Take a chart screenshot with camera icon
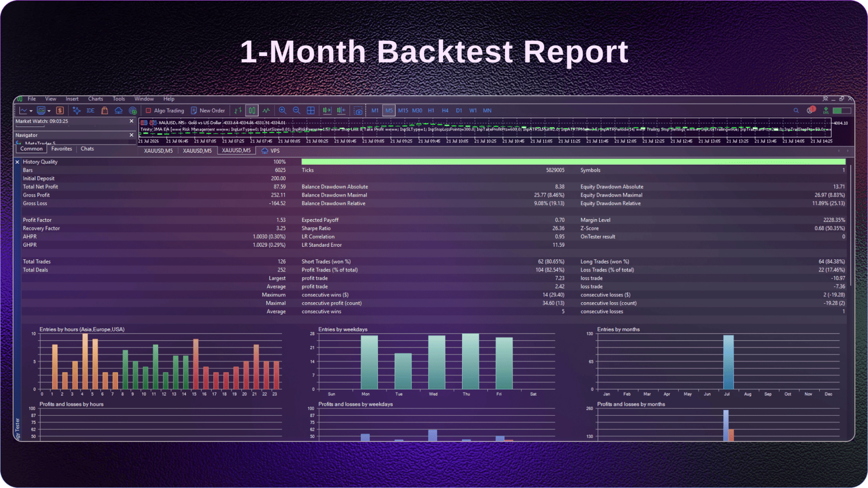This screenshot has height=488, width=868. [x=358, y=111]
